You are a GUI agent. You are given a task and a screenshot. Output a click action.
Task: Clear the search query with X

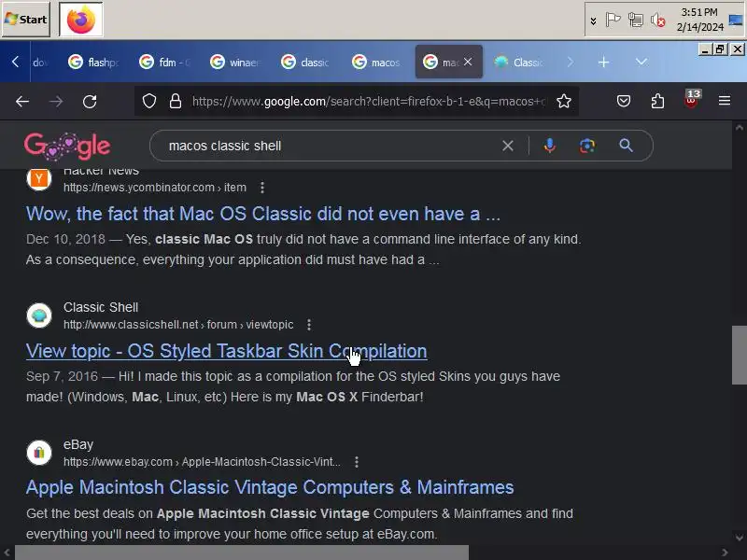pyautogui.click(x=508, y=146)
